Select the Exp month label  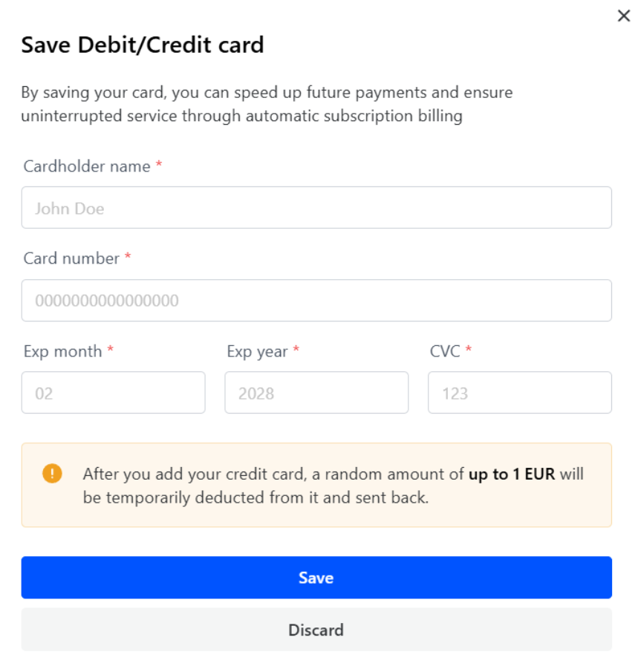point(62,351)
